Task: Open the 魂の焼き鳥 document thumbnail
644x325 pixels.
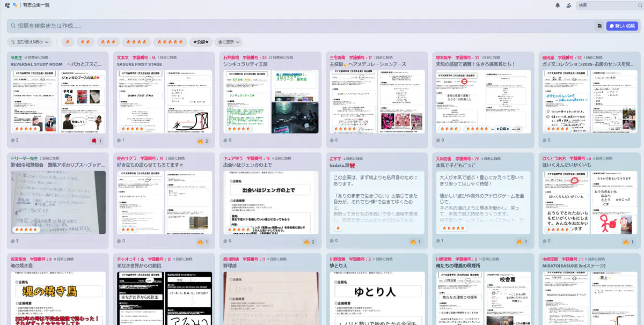Action: coord(58,298)
